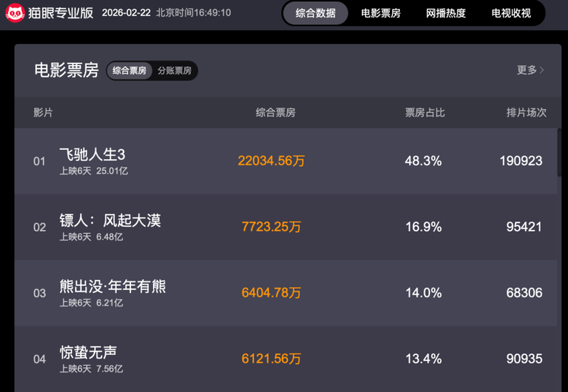Click the box office list scrollbar

tap(559, 151)
